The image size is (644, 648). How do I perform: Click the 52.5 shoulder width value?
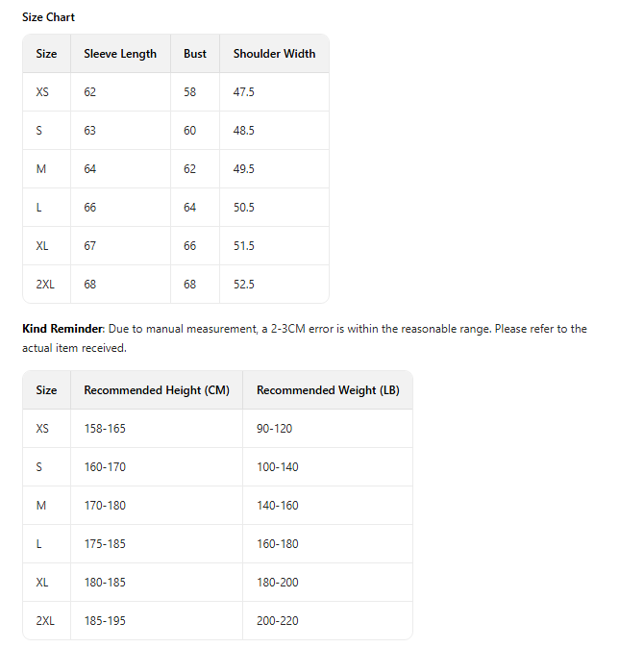tap(244, 285)
